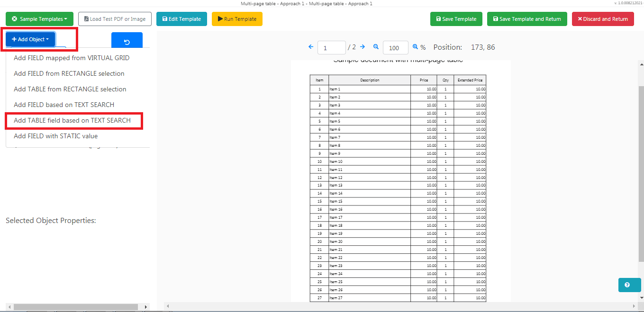Click the previous page arrow

(311, 47)
